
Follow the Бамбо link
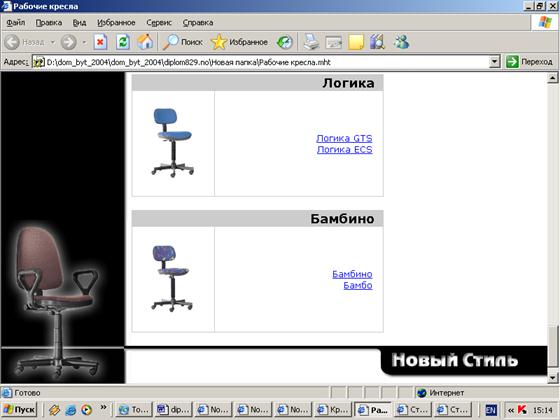point(358,285)
